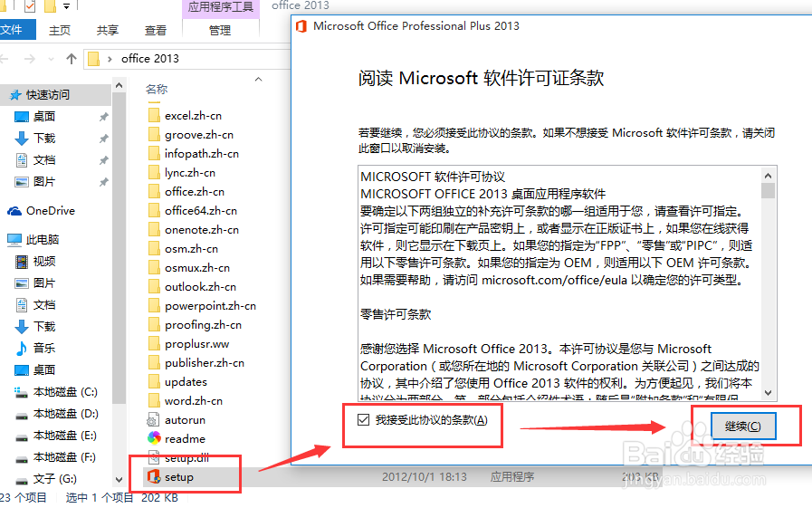Image resolution: width=812 pixels, height=508 pixels.
Task: Open 视频 folder under This PC
Action: point(44,262)
